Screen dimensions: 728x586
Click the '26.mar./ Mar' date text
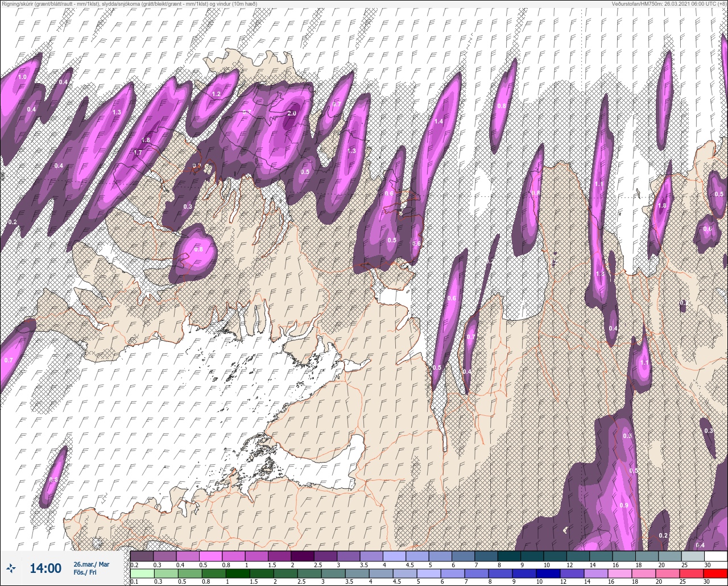pyautogui.click(x=92, y=564)
